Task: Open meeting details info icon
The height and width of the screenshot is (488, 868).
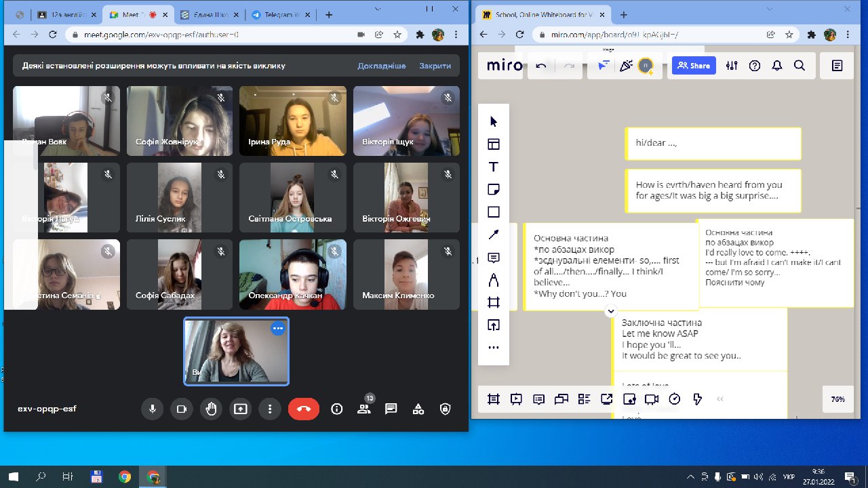Action: [x=337, y=409]
